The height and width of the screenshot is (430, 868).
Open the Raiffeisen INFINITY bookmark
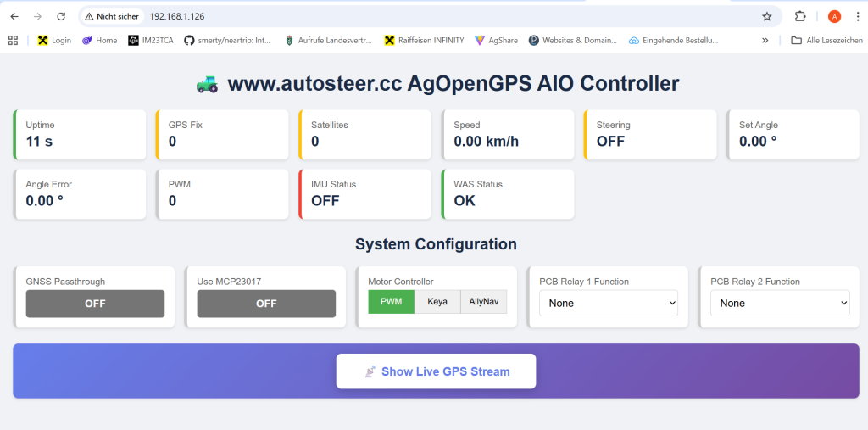[424, 40]
